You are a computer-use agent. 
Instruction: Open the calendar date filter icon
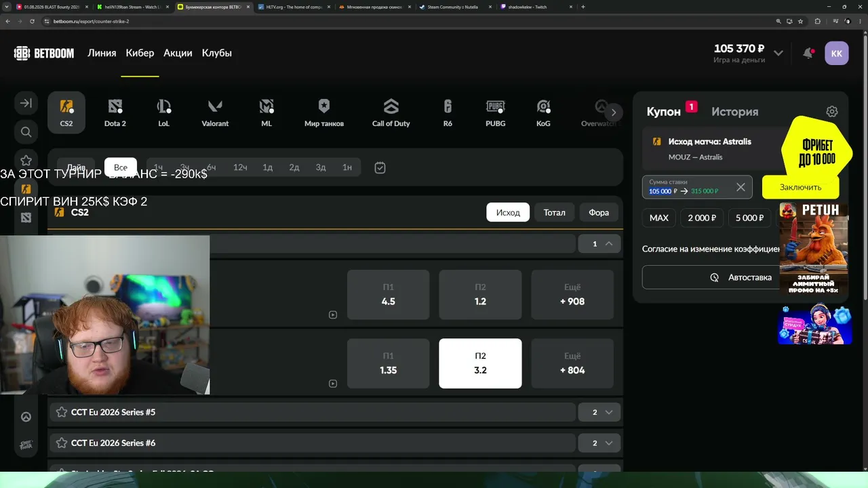(380, 167)
